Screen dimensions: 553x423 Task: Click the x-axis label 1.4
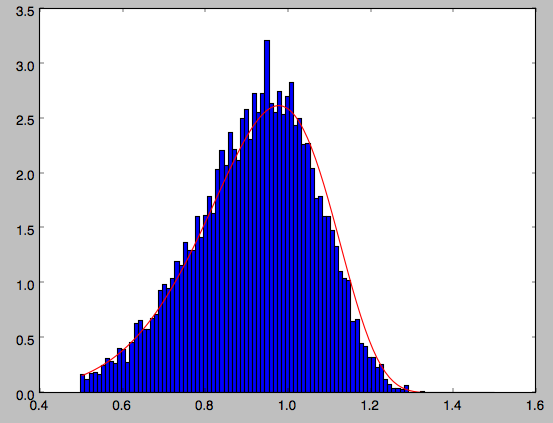click(x=453, y=406)
